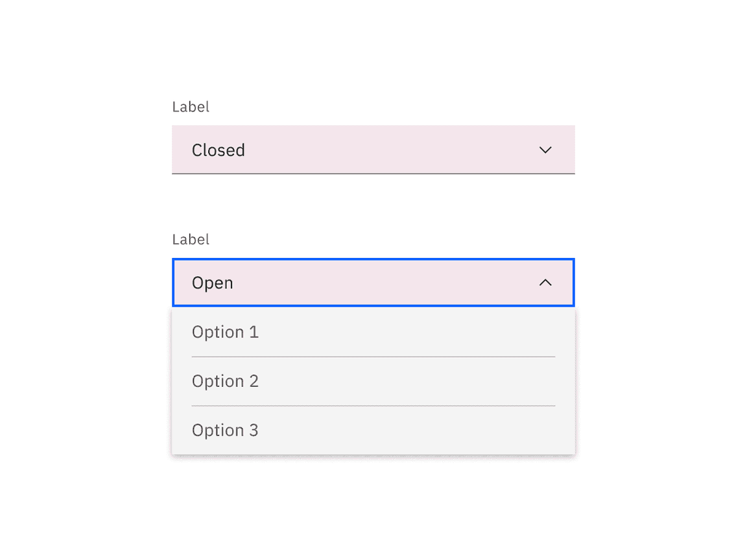Click the Closed dropdown's text value
The height and width of the screenshot is (560, 747).
(219, 150)
